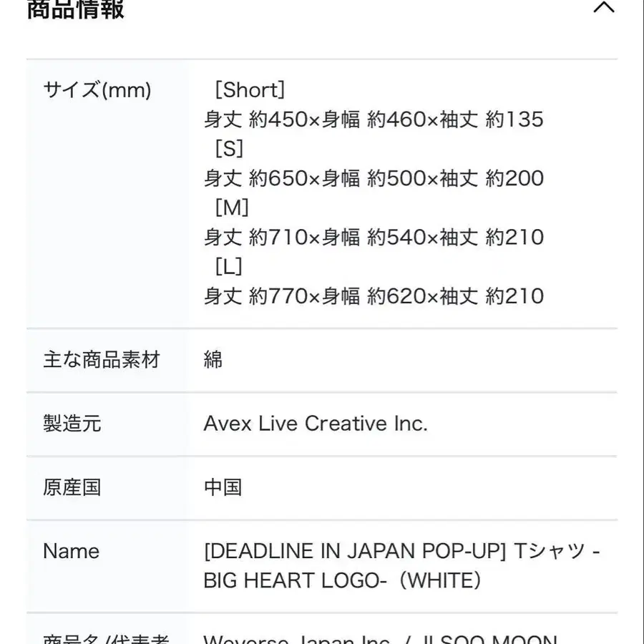Viewport: 644px width, 644px height.
Task: Select the 綿 material value
Action: 213,361
